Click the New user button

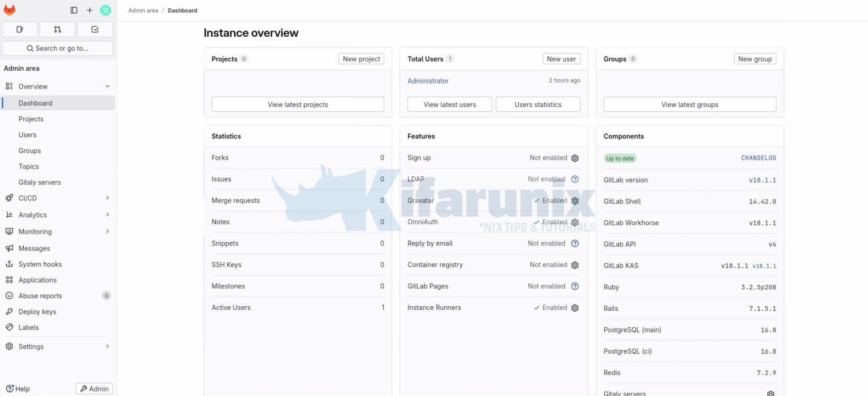pyautogui.click(x=561, y=59)
